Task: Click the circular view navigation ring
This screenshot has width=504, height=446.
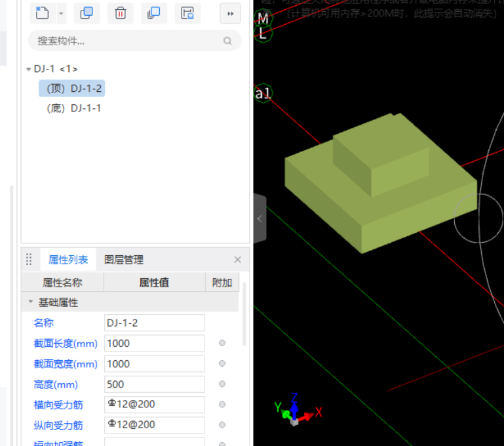Action: [x=478, y=218]
